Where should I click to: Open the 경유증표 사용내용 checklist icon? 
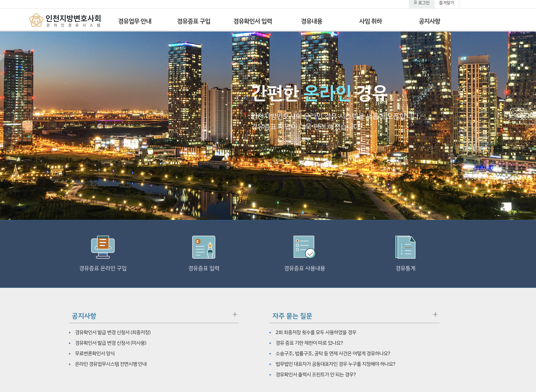click(304, 247)
